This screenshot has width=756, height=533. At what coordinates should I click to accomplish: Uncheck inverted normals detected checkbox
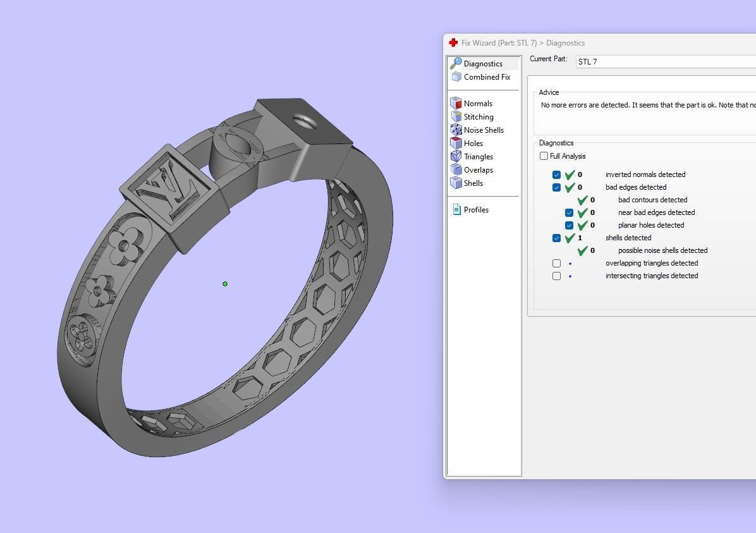[556, 175]
